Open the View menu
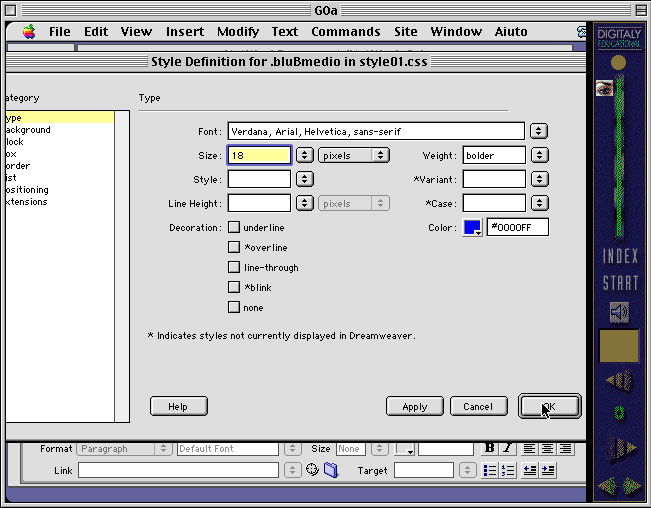 tap(136, 32)
